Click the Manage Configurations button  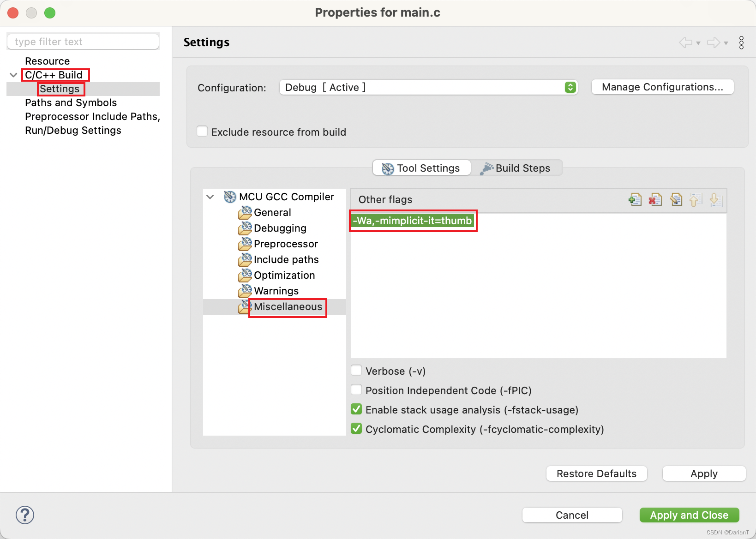[662, 87]
